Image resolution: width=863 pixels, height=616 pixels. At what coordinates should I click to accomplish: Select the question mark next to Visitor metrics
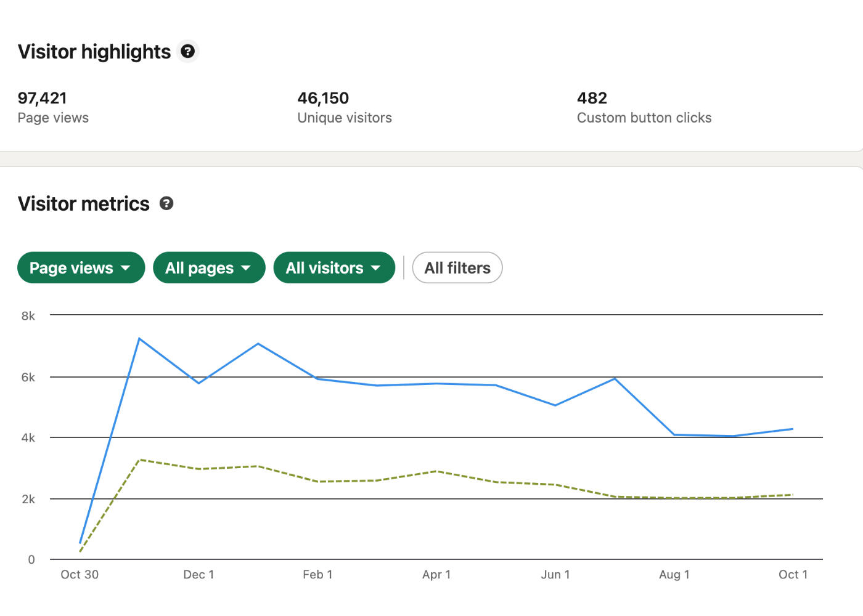166,203
